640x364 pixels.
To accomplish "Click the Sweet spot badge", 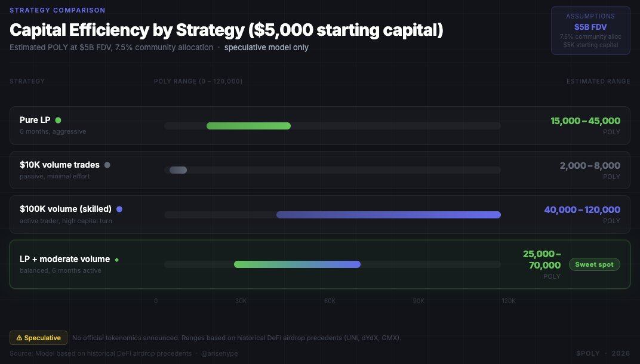I will coord(594,264).
